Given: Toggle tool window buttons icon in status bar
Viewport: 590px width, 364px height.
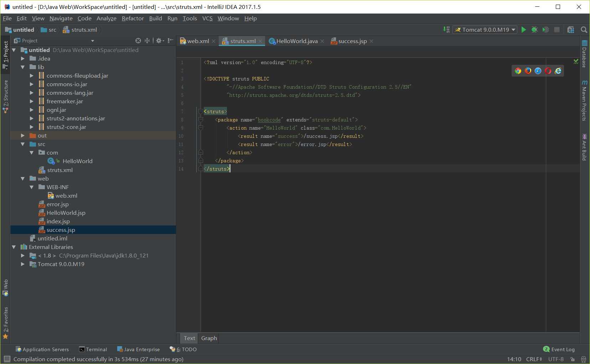Looking at the screenshot, I should coord(7,359).
